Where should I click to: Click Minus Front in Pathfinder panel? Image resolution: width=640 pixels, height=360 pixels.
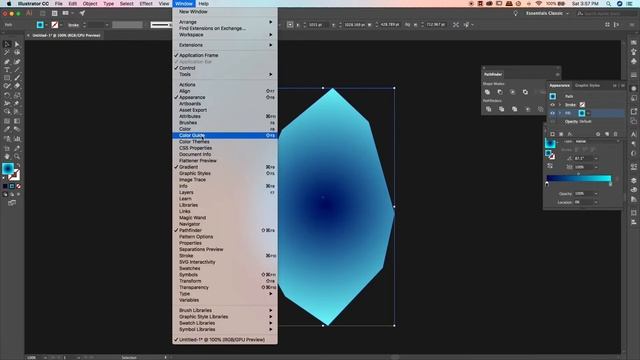pos(500,92)
